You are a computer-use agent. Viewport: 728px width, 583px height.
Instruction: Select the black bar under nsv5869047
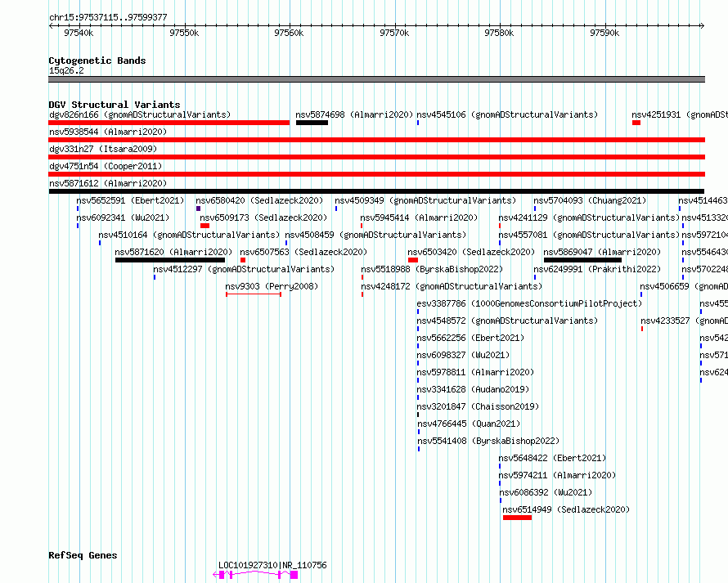pos(582,260)
